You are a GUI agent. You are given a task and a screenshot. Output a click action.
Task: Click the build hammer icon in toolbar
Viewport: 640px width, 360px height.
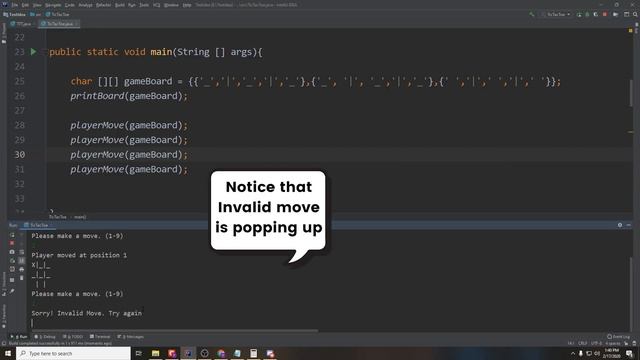point(531,14)
